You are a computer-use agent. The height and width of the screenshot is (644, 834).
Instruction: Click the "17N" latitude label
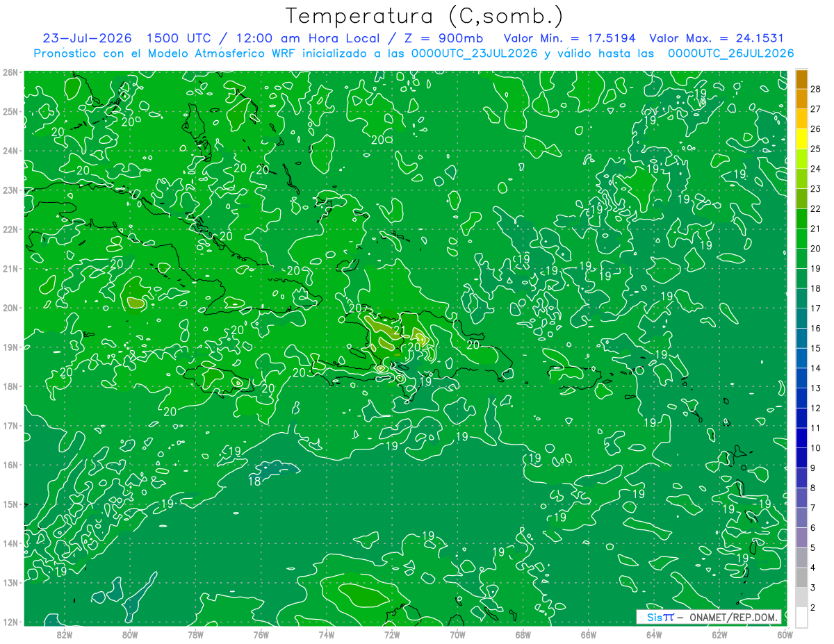pos(10,425)
